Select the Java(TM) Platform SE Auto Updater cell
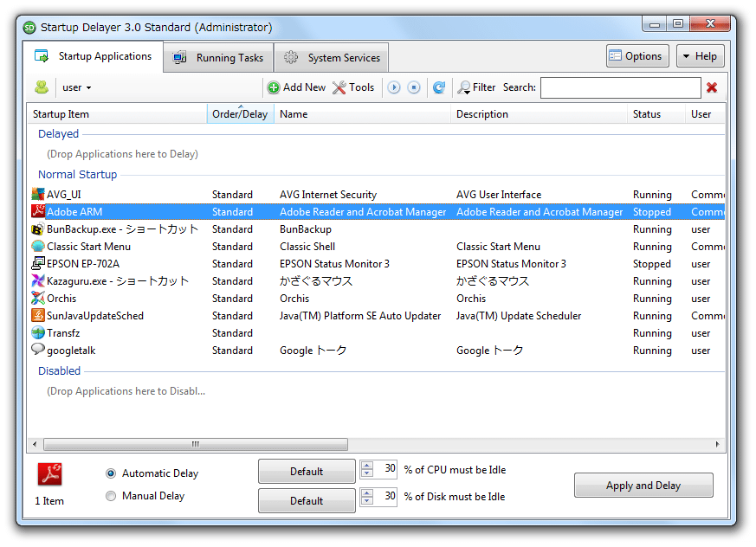Screen dimensions: 756x547 click(360, 316)
